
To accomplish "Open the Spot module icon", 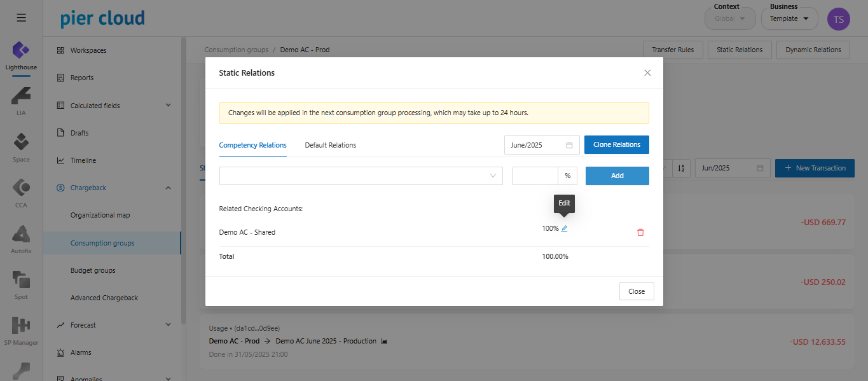I will coord(21,284).
